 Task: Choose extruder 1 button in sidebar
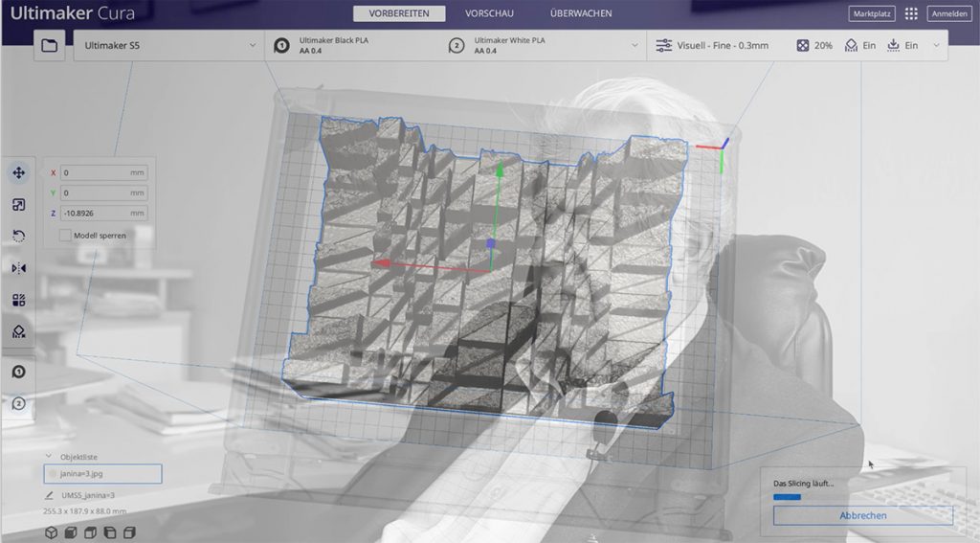point(18,372)
